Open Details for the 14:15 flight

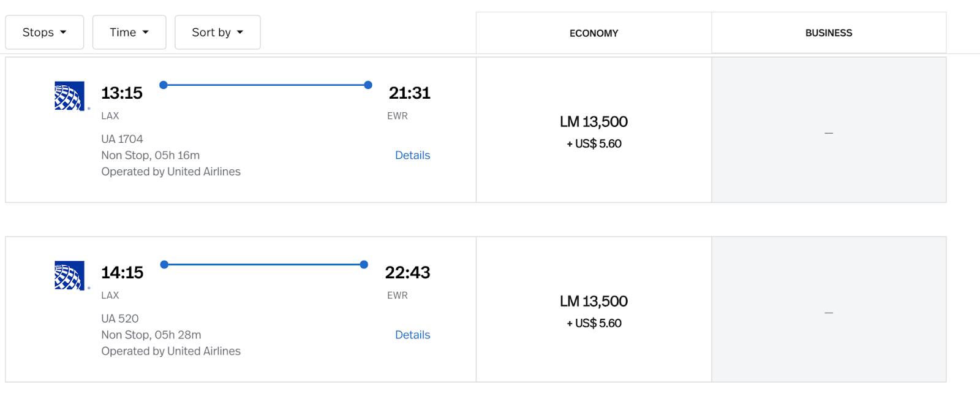click(412, 335)
